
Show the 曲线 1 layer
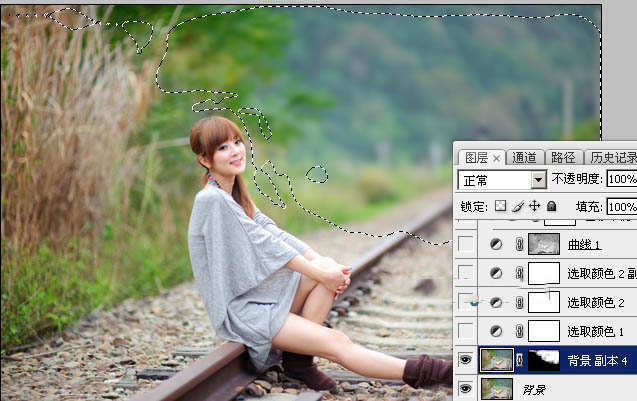(x=466, y=244)
